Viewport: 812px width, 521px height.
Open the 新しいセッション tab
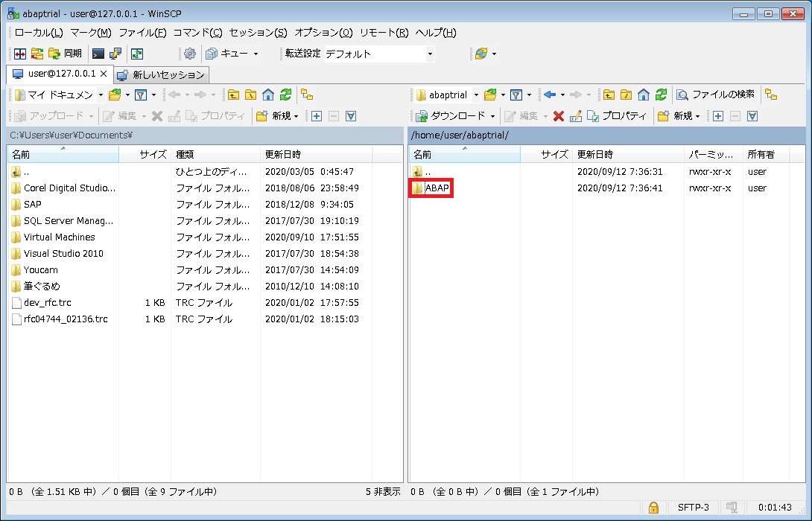click(x=161, y=74)
